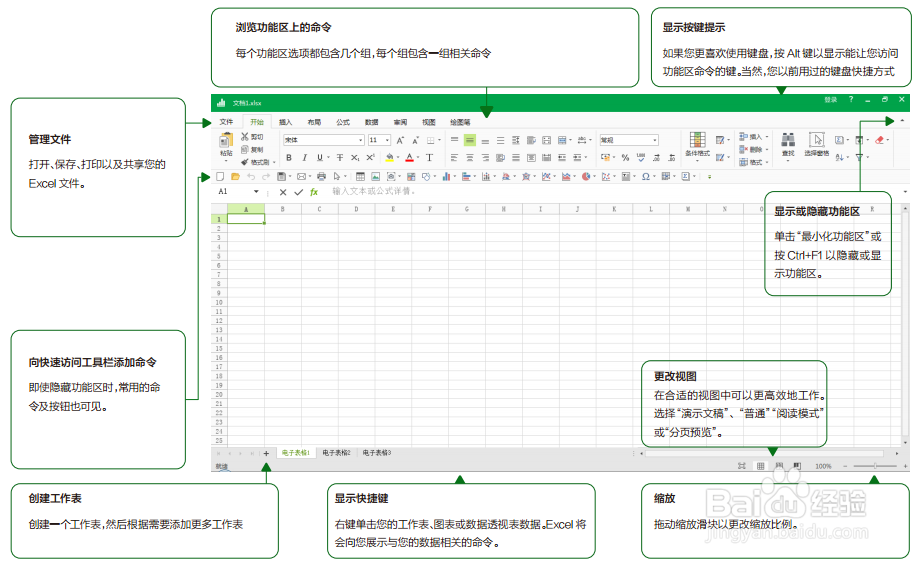920x564 pixels.
Task: Click the Cut (剪切) scissors icon
Action: [245, 137]
